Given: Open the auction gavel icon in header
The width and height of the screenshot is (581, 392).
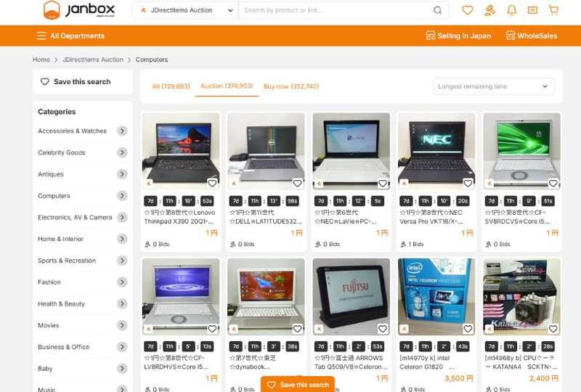Looking at the screenshot, I should pyautogui.click(x=489, y=10).
